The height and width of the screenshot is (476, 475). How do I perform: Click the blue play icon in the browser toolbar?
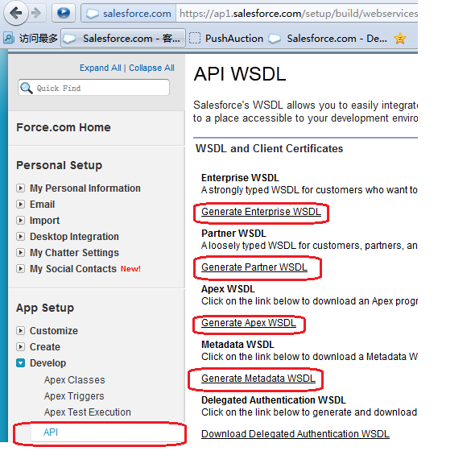[x=64, y=13]
